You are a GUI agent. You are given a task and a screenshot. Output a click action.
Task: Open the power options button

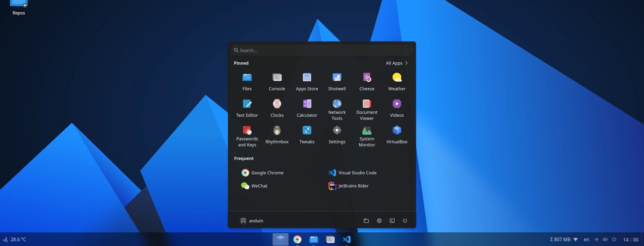tap(405, 221)
